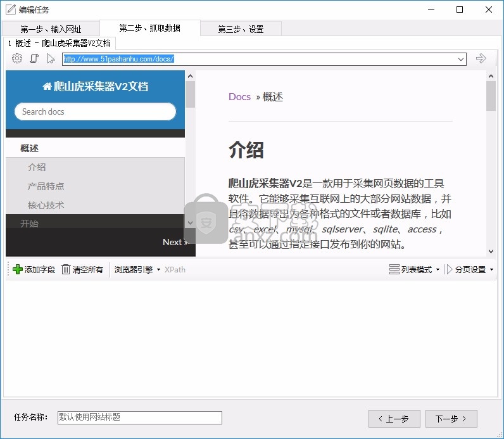Click the main page scrollbar up arrow
Image resolution: width=504 pixels, height=439 pixels.
pos(491,76)
